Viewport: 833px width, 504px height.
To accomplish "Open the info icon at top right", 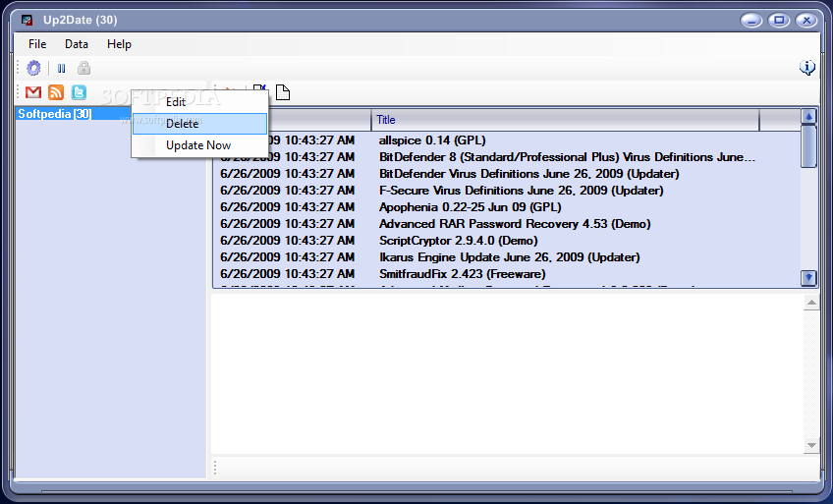I will pos(807,68).
